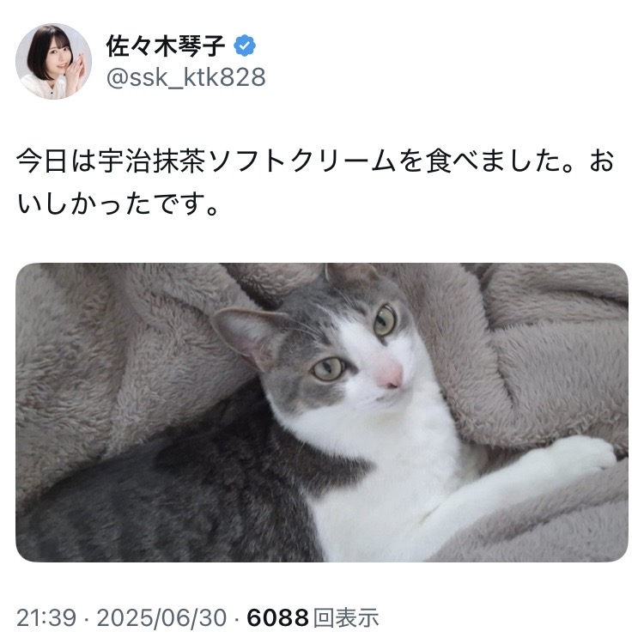Click the 回表示 views label
The height and width of the screenshot is (644, 644).
(x=346, y=617)
